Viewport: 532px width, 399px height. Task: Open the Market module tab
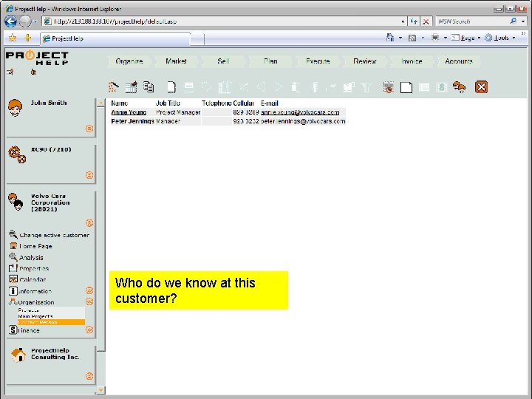point(176,61)
